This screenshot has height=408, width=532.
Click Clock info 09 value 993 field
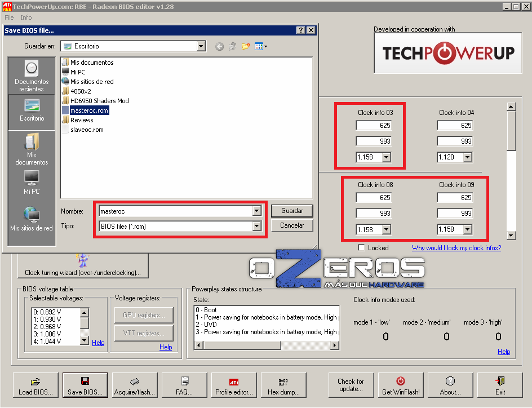coord(455,214)
